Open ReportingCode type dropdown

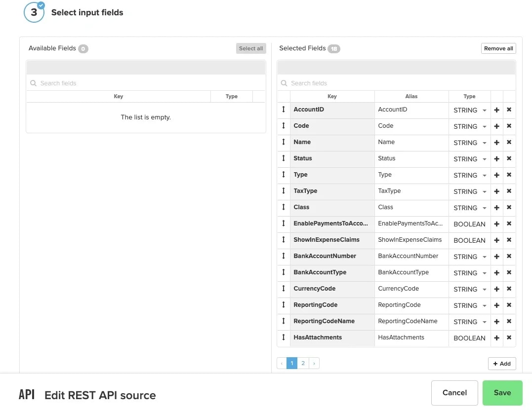[x=470, y=305]
